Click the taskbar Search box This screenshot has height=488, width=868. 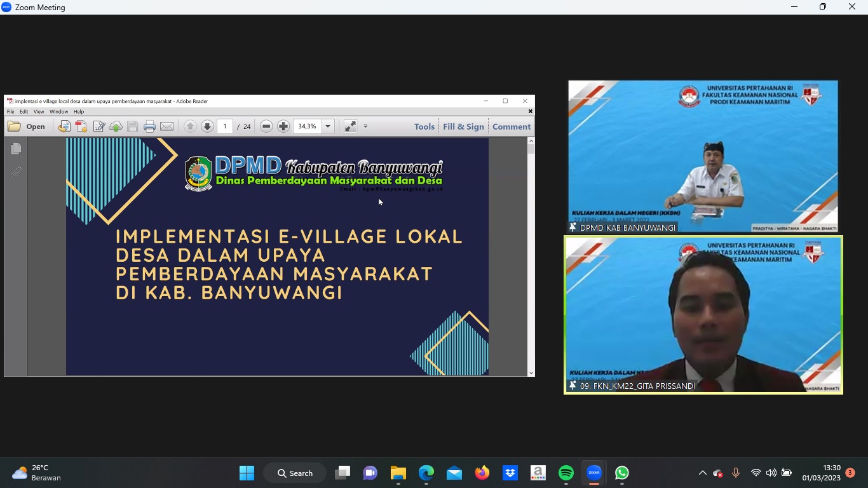pyautogui.click(x=295, y=473)
